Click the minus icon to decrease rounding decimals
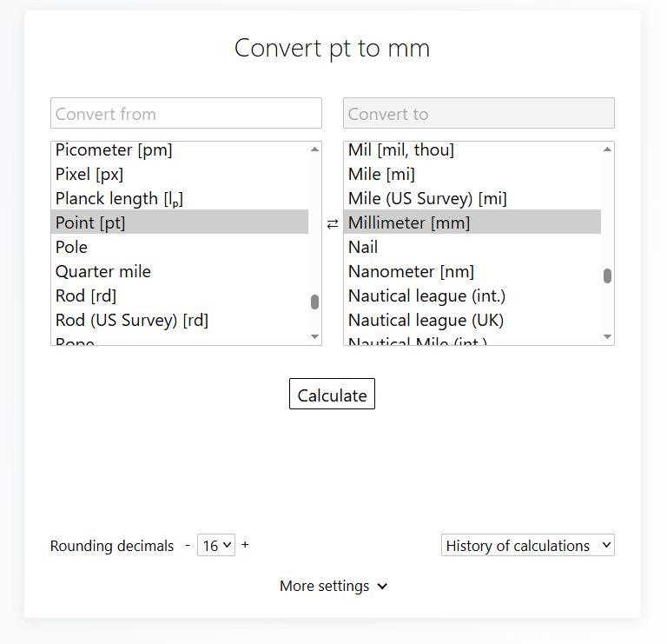667x644 pixels. pos(187,545)
